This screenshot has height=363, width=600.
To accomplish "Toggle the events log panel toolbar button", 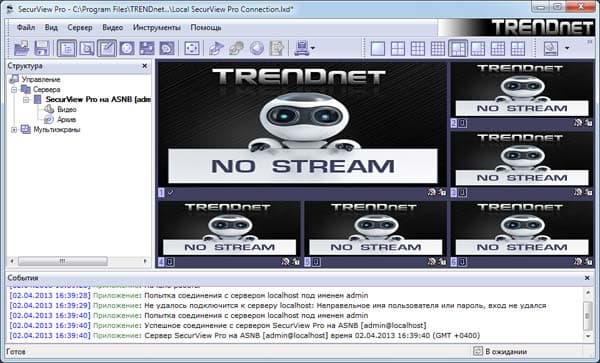I will (x=107, y=48).
